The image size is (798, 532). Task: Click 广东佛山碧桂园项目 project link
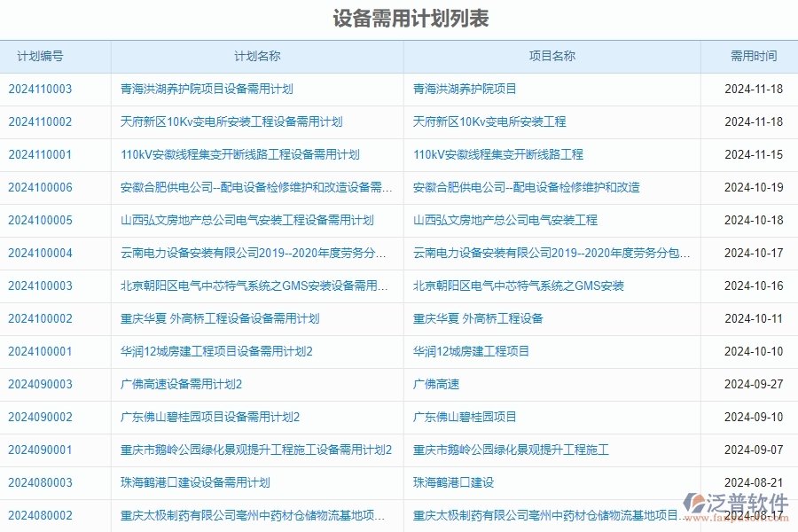(x=465, y=417)
